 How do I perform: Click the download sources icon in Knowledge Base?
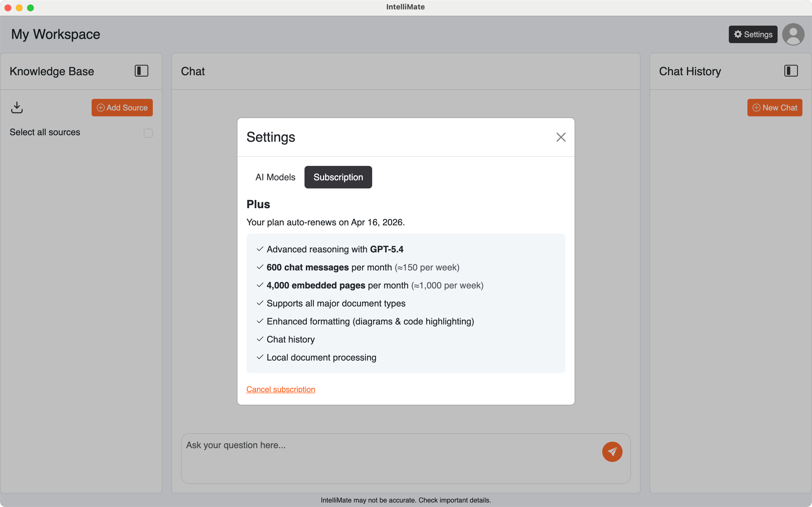[17, 107]
